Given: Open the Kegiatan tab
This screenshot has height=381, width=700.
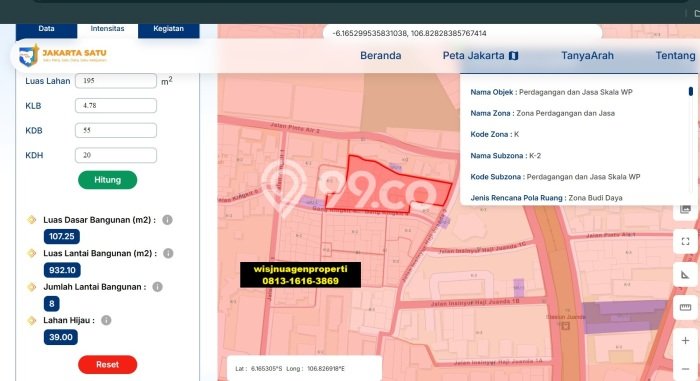Looking at the screenshot, I should point(168,29).
